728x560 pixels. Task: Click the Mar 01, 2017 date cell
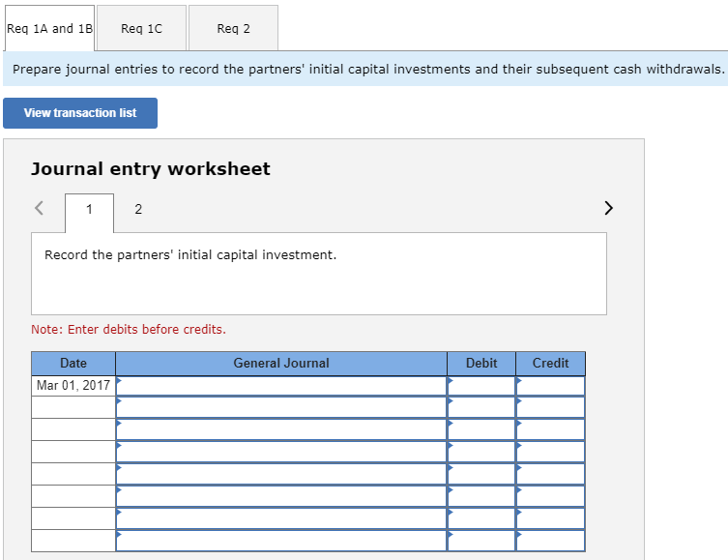(x=73, y=386)
